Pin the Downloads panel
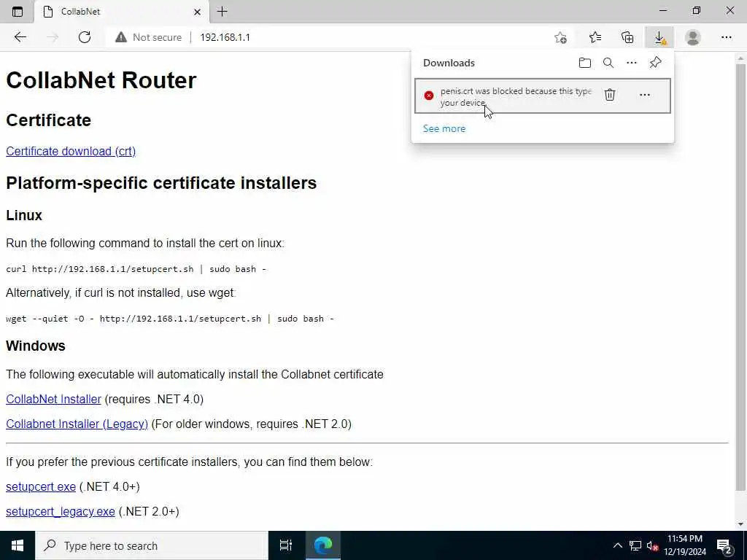Image resolution: width=747 pixels, height=560 pixels. tap(655, 63)
